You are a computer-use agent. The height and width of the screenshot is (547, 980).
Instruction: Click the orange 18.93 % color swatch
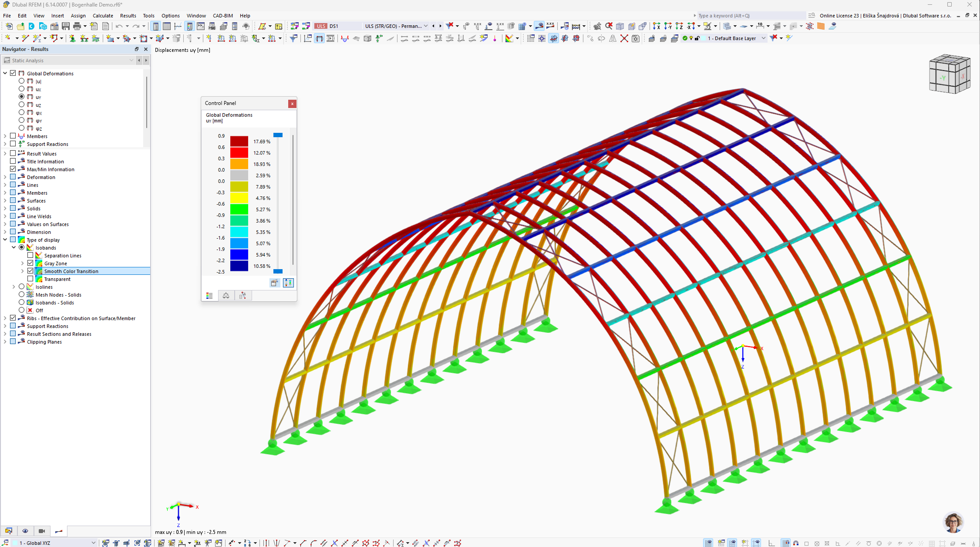coord(239,164)
